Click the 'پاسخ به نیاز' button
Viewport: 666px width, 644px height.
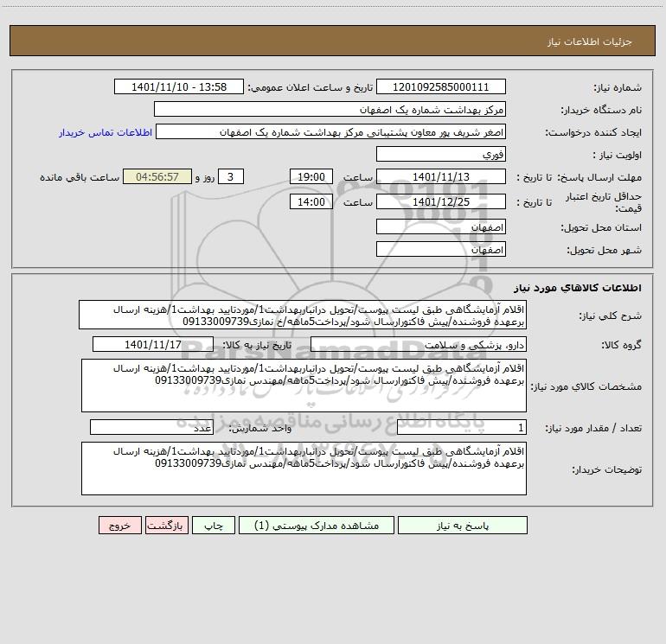462,525
